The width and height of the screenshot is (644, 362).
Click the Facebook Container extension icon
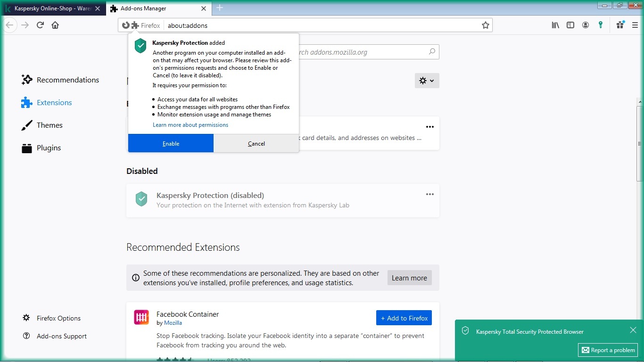[141, 317]
